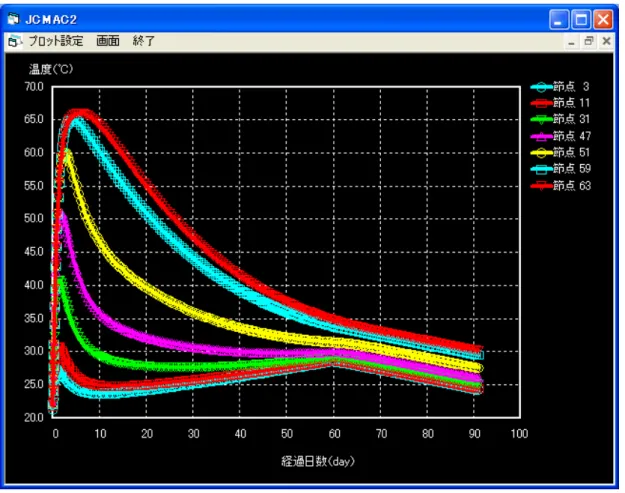Click the 70.0 y-axis label
The image size is (625, 493).
(34, 86)
